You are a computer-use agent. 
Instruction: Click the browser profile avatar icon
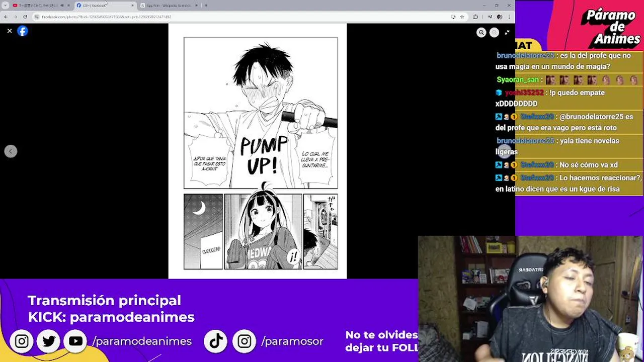click(x=500, y=17)
